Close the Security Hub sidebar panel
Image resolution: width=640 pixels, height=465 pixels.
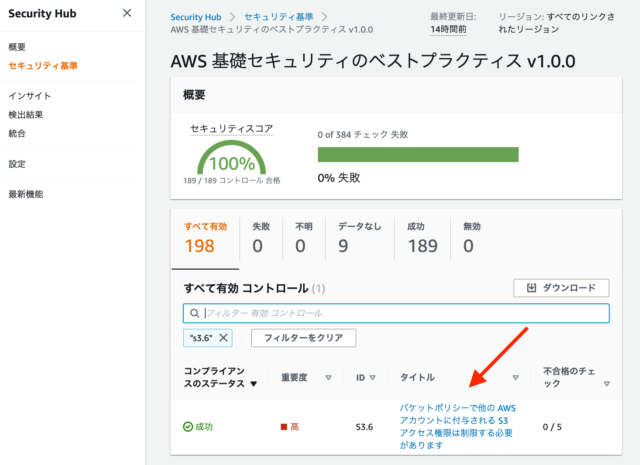[126, 13]
